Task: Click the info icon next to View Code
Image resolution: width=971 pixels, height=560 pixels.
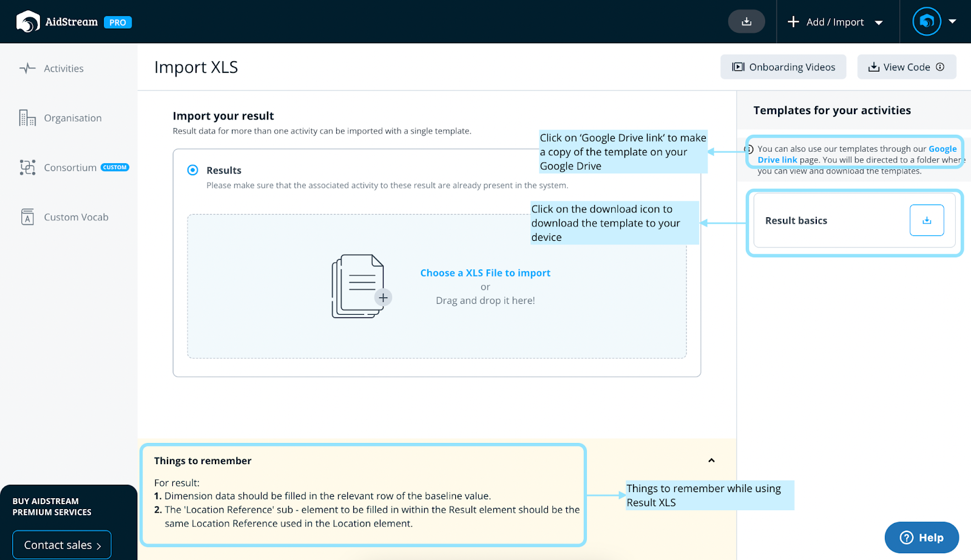Action: coord(939,67)
